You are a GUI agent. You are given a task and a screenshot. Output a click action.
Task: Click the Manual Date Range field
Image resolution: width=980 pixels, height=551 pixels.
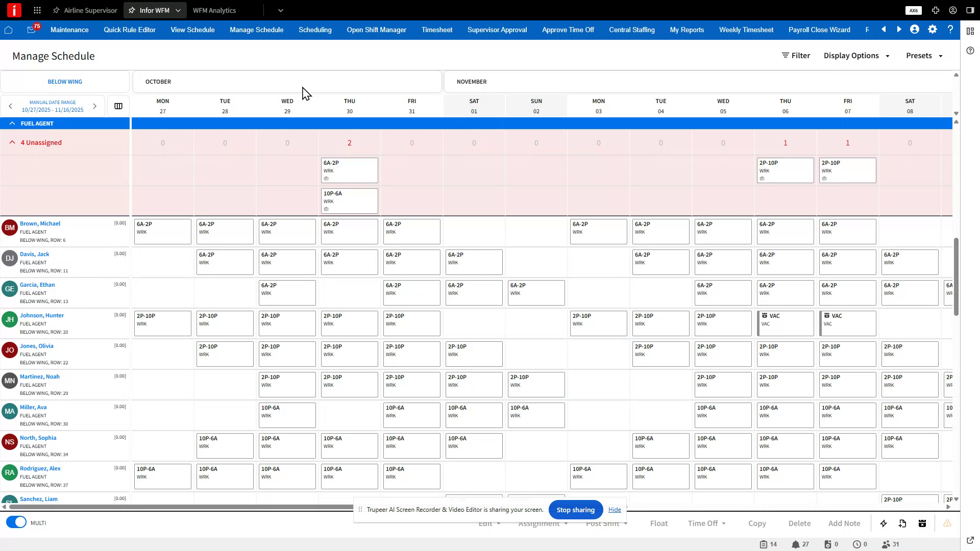(53, 106)
